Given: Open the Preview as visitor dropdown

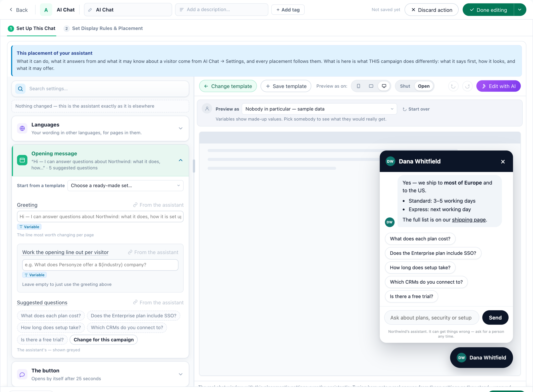Looking at the screenshot, I should 319,109.
